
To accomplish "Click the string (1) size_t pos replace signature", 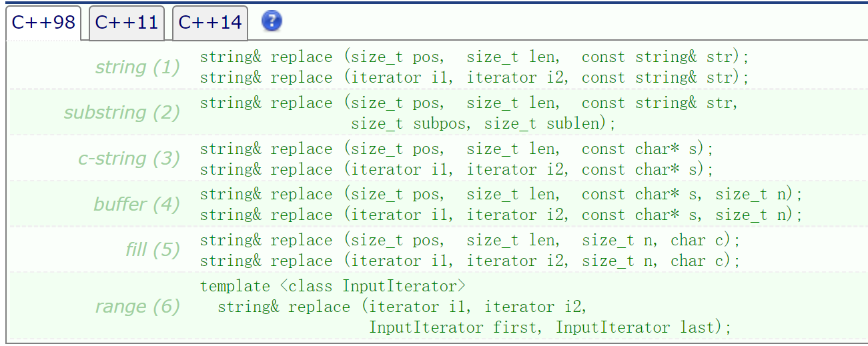I will (x=474, y=57).
